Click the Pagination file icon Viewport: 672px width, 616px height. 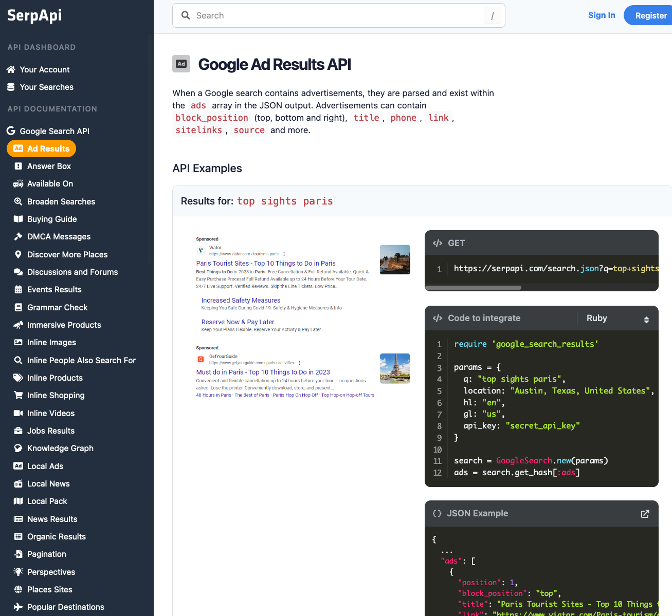(18, 554)
